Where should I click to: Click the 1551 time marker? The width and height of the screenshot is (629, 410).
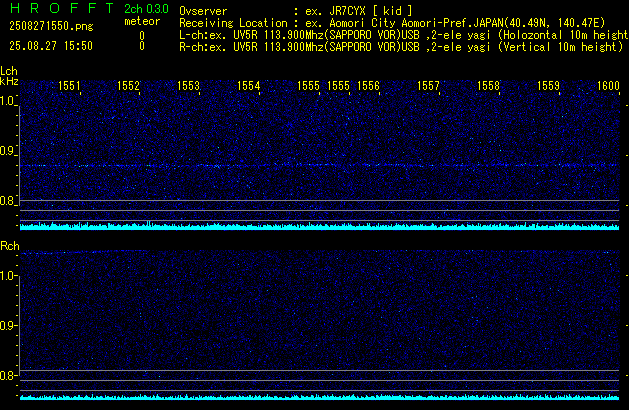[69, 86]
